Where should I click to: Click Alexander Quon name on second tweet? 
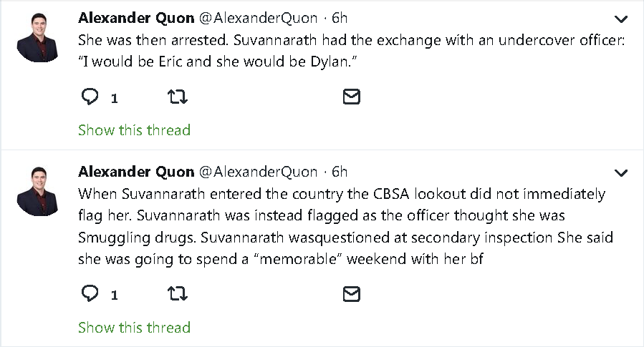(x=136, y=172)
